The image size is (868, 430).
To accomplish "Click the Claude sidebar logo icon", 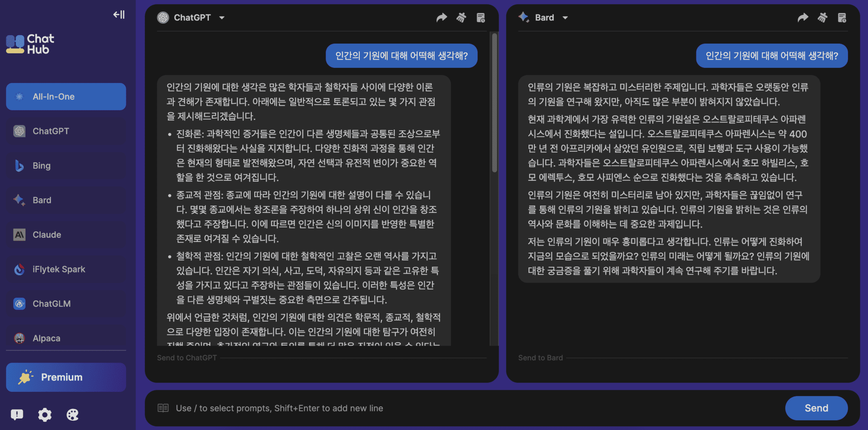I will pyautogui.click(x=19, y=235).
